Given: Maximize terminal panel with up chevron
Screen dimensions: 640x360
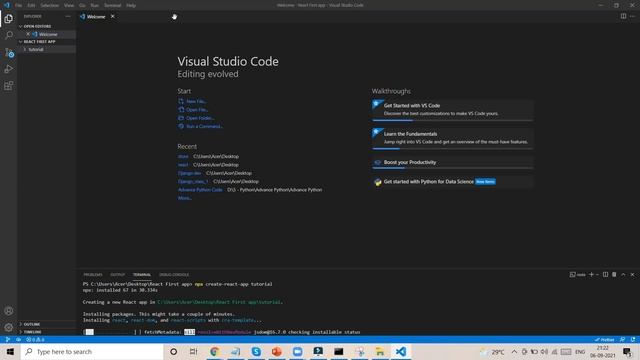Looking at the screenshot, I should click(x=623, y=275).
